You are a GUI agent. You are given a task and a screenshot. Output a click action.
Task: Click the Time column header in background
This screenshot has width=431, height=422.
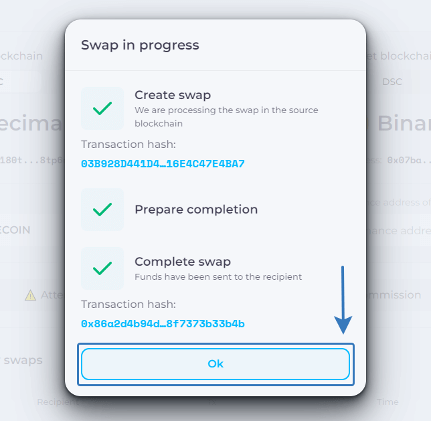388,402
